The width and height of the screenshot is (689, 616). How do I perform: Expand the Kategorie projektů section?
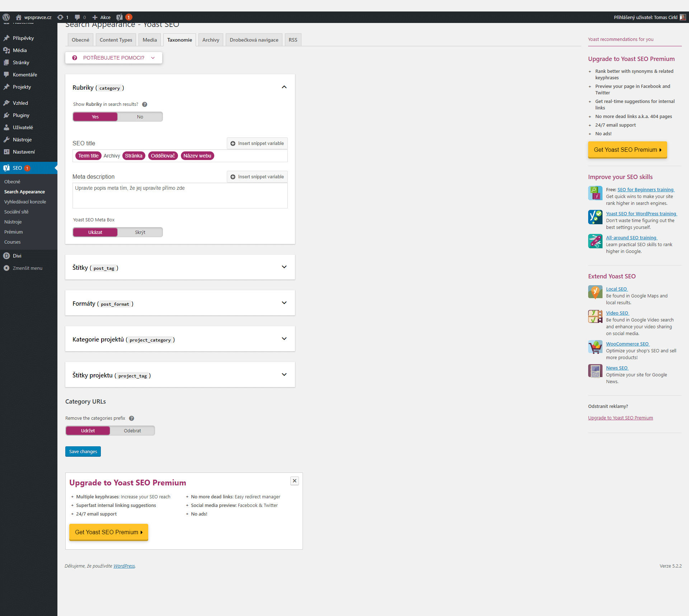pos(284,339)
